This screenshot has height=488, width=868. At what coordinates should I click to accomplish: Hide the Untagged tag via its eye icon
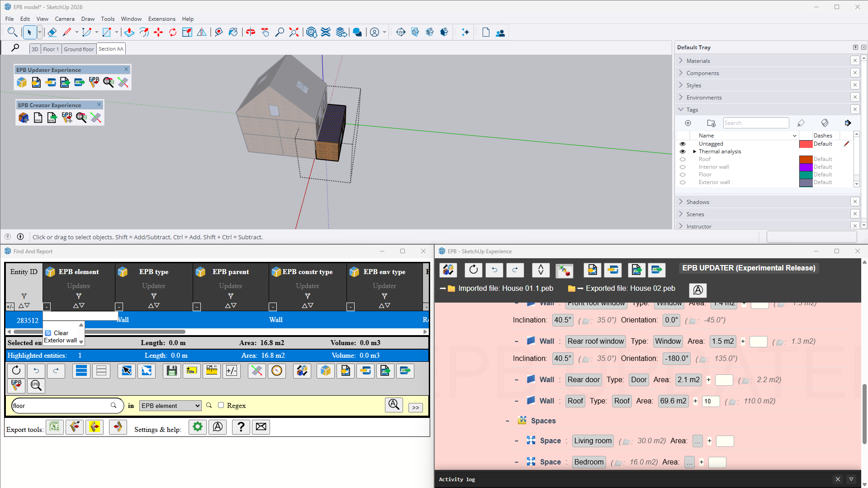pyautogui.click(x=683, y=144)
